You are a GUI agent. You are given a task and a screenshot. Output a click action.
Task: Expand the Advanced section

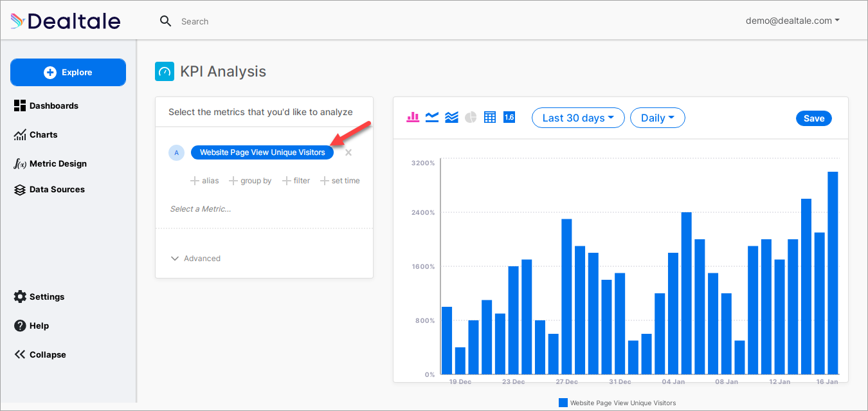[x=195, y=259]
